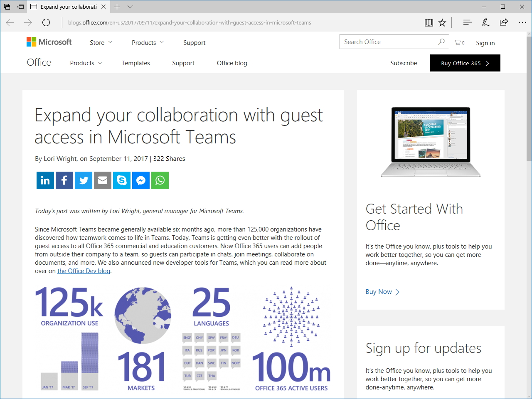Share via Facebook Messenger

tap(140, 180)
